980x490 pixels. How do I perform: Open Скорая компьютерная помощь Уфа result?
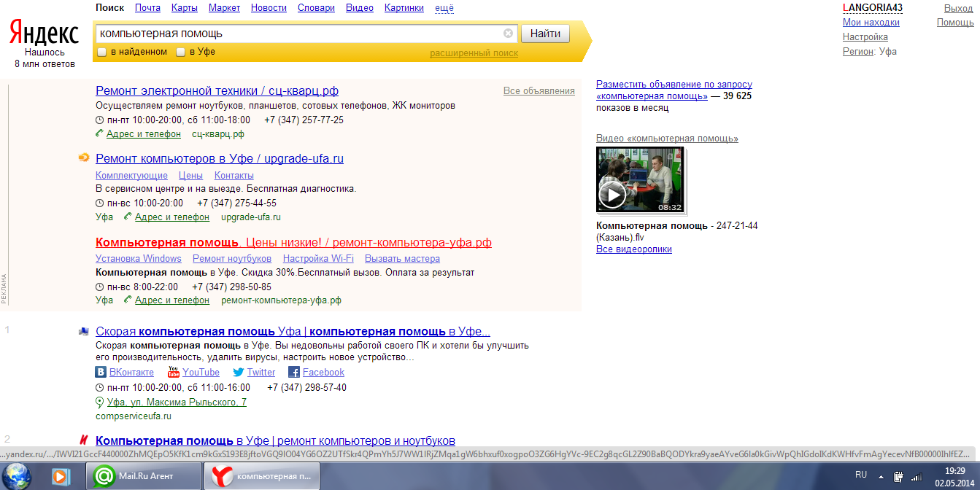pyautogui.click(x=293, y=331)
